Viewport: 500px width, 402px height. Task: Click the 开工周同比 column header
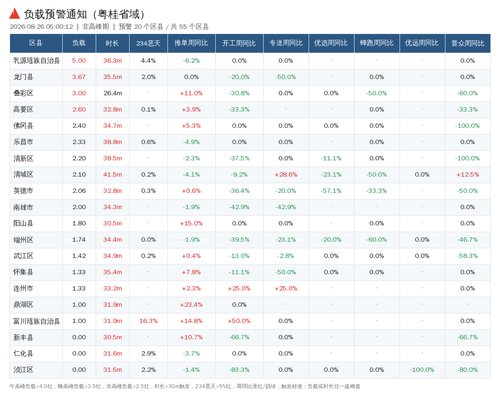239,43
